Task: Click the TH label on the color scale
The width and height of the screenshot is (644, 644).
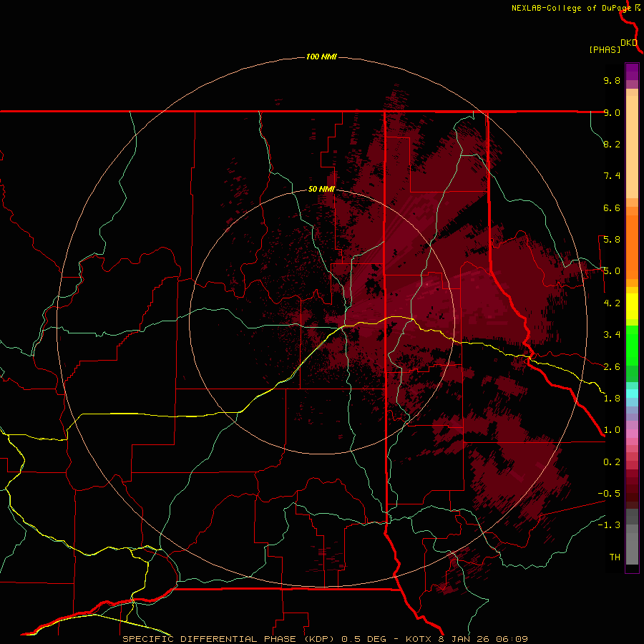Action: (615, 557)
